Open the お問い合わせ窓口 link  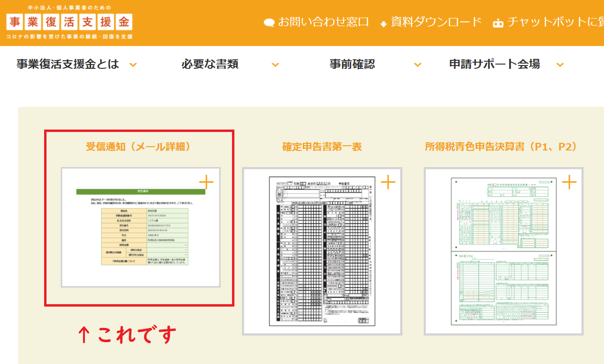click(323, 22)
